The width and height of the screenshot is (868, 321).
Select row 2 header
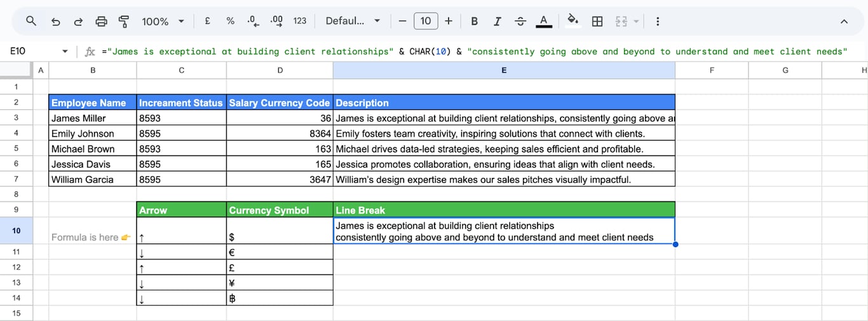click(x=16, y=102)
